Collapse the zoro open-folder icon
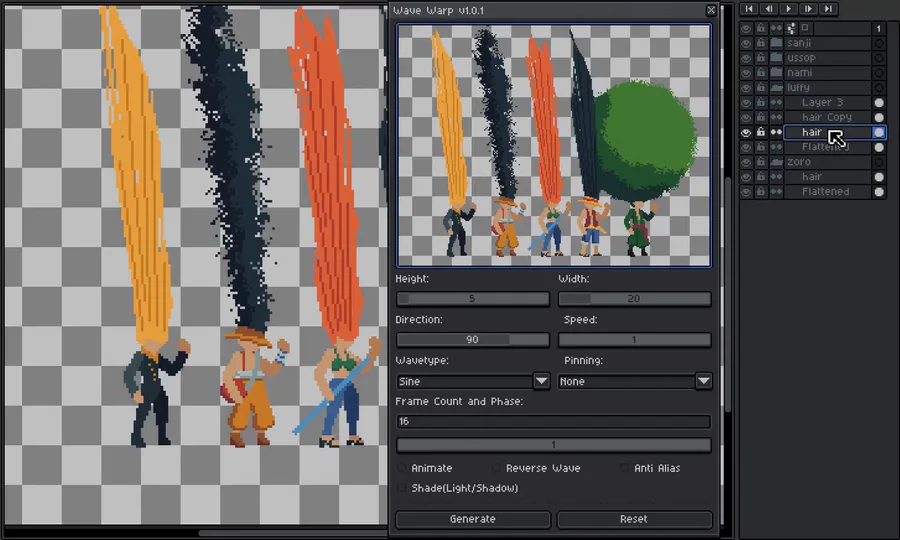This screenshot has width=900, height=540. (x=777, y=162)
